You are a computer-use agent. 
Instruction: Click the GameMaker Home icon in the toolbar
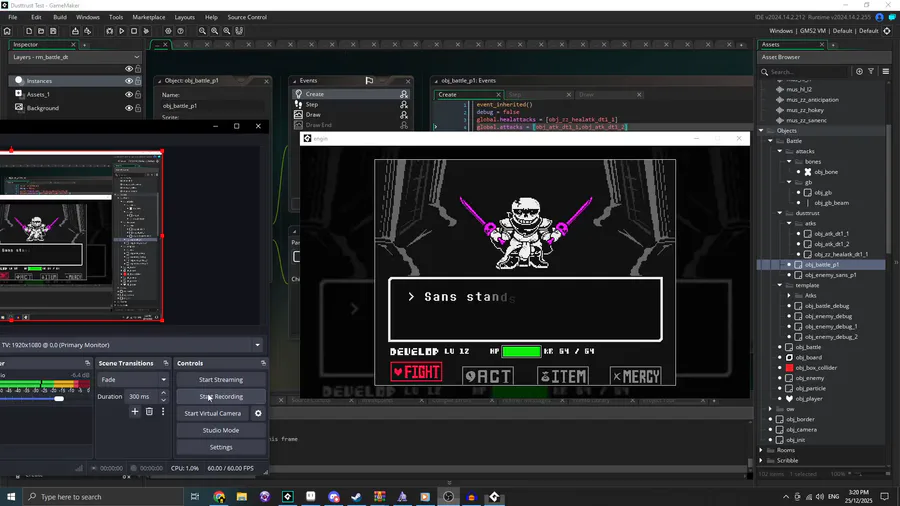[7, 31]
